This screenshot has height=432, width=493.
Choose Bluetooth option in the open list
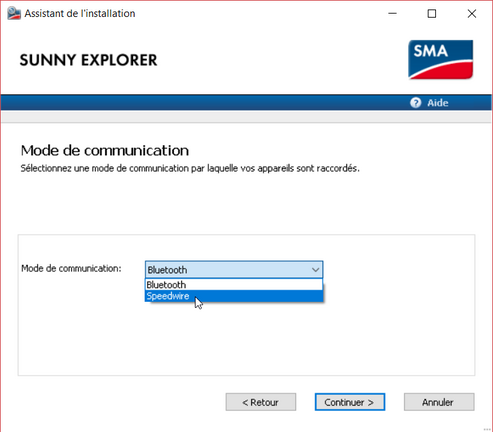point(234,285)
